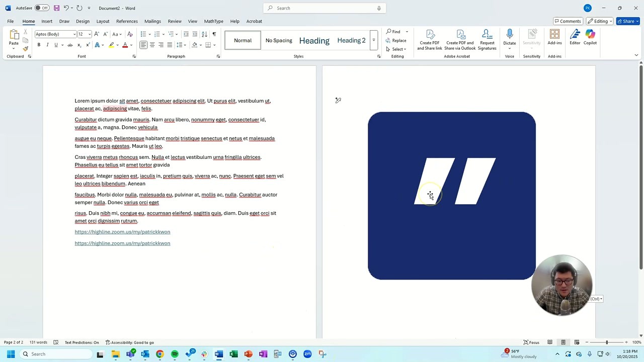Open the References ribbon tab
This screenshot has height=362, width=644.
coord(127,21)
